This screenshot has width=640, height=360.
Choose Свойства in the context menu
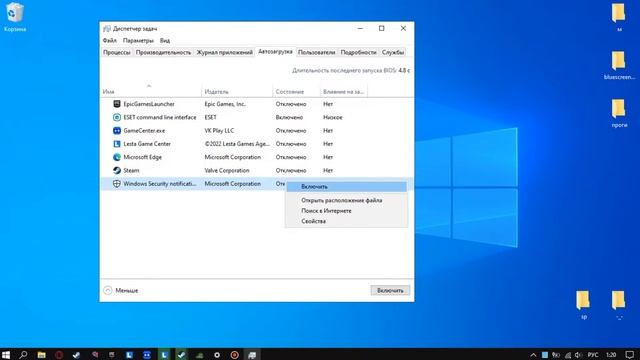pyautogui.click(x=347, y=221)
